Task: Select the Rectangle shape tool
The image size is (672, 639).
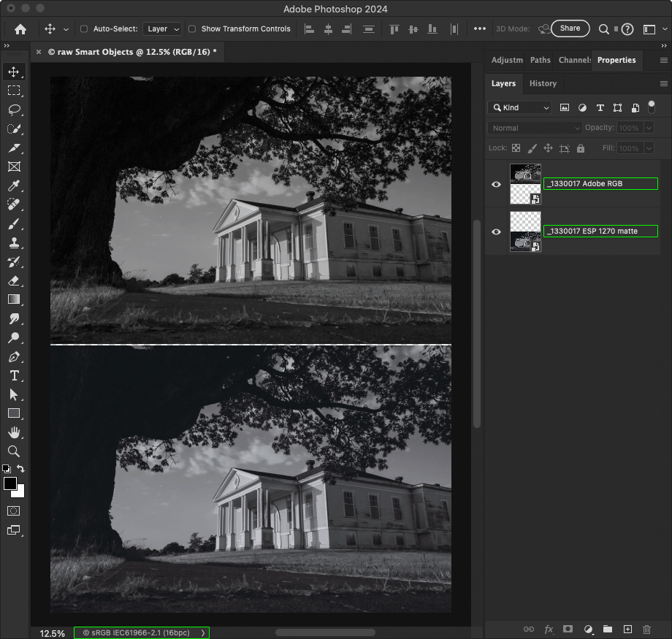Action: pyautogui.click(x=14, y=413)
